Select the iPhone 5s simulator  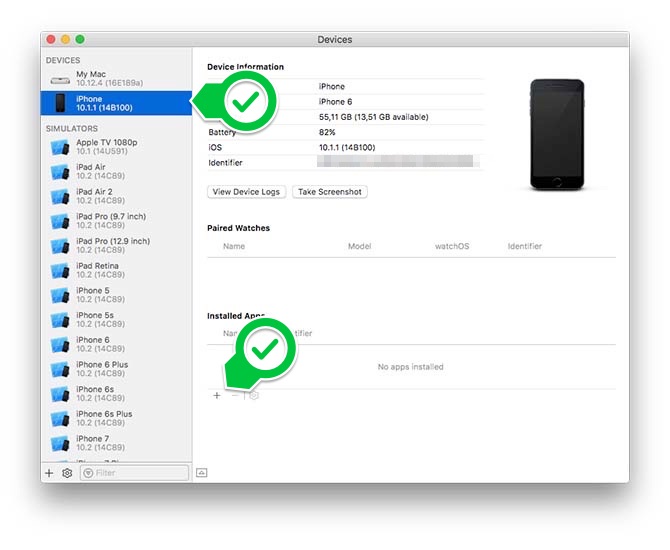tap(116, 320)
